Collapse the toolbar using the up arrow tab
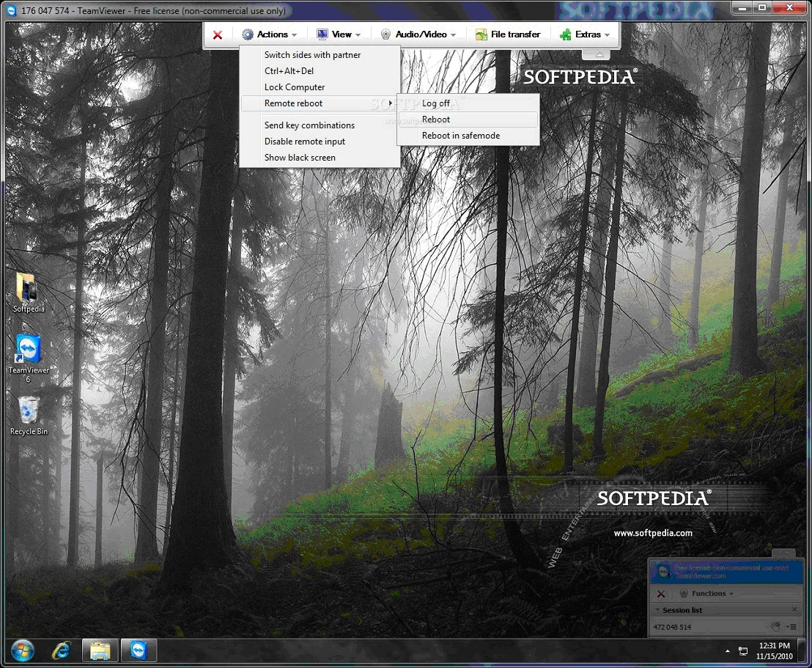812x668 pixels. point(599,55)
